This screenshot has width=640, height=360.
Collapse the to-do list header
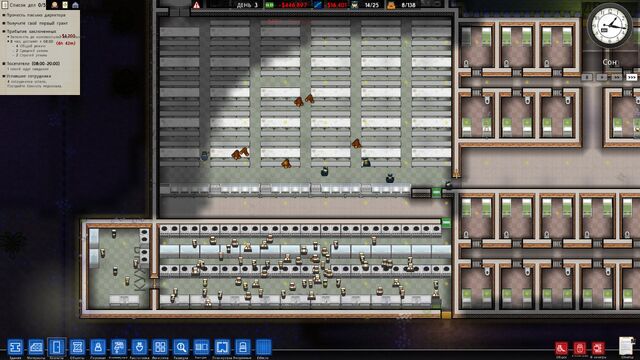tap(24, 5)
